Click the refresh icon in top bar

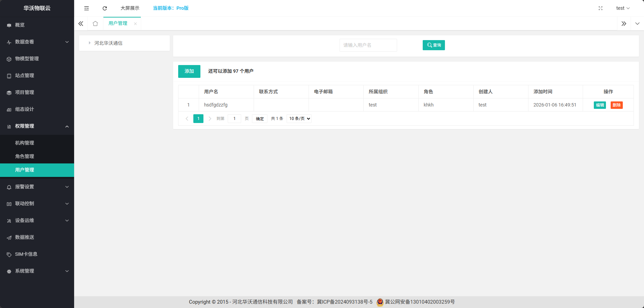click(x=105, y=8)
